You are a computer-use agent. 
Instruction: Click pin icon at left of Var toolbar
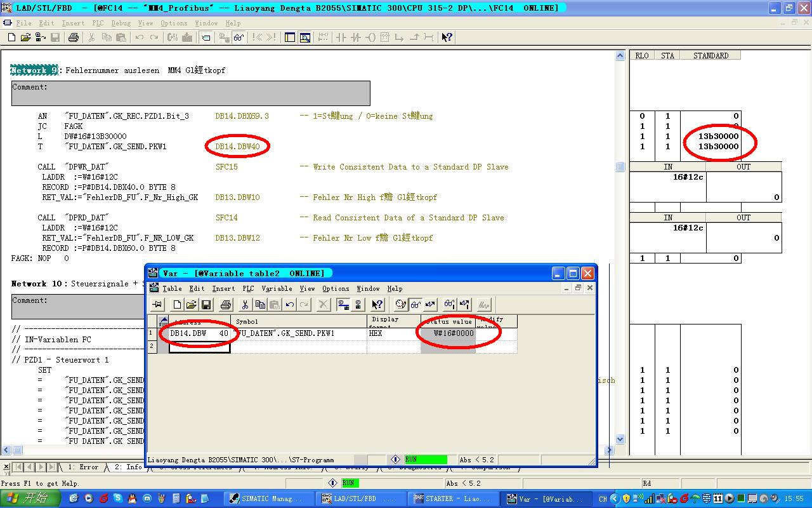[x=157, y=305]
